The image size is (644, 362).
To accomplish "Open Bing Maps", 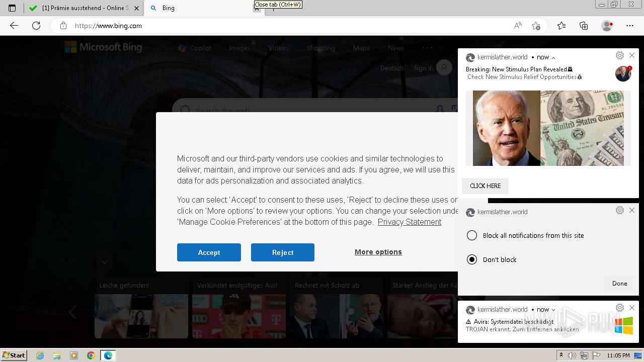I will [x=361, y=48].
